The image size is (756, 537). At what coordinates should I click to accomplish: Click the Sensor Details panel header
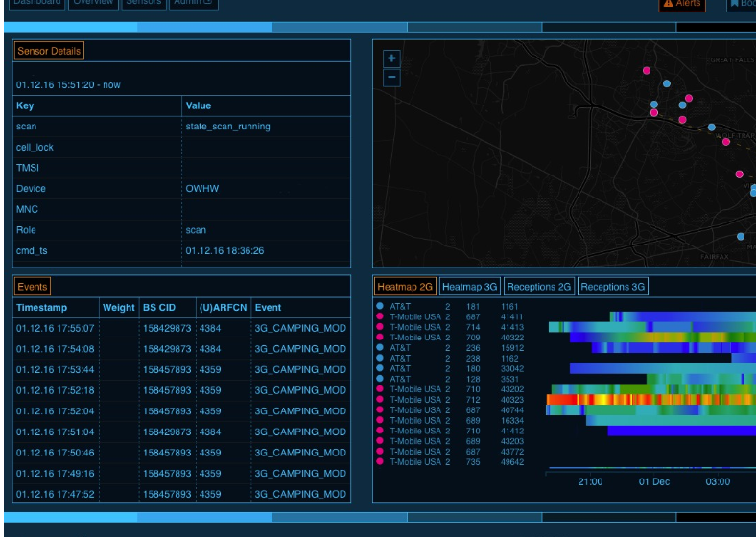pyautogui.click(x=49, y=51)
